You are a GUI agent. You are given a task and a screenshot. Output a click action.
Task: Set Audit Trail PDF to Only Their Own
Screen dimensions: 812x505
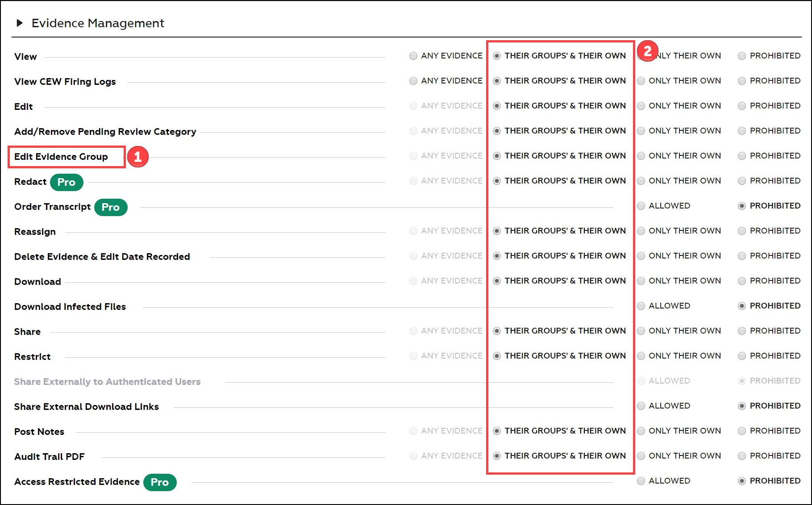[x=641, y=456]
